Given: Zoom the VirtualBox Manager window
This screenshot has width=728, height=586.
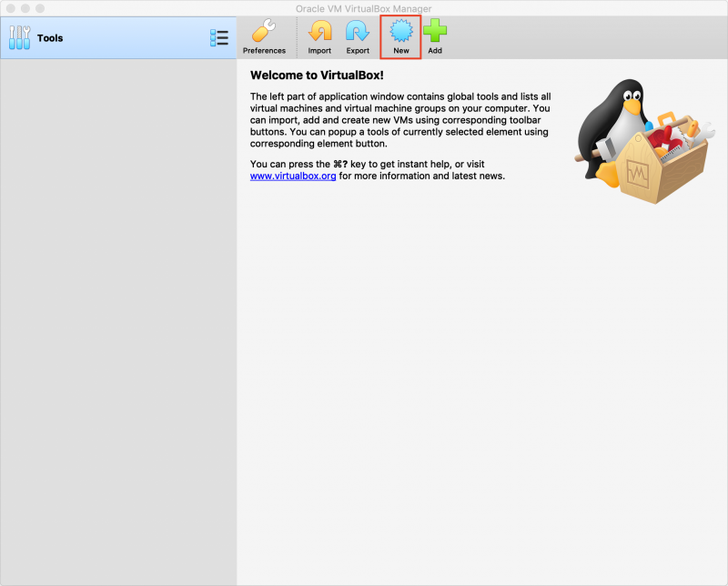Looking at the screenshot, I should (x=40, y=8).
